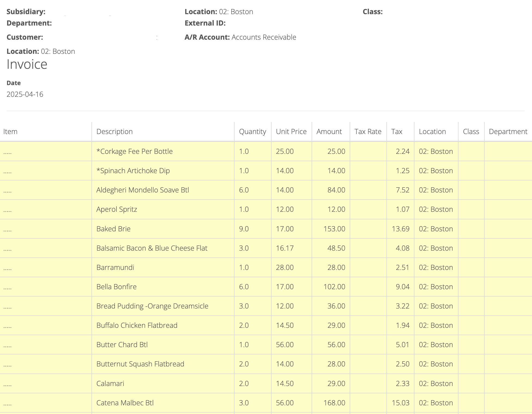532x414 pixels.
Task: Click the Bella Bonfire description cell
Action: click(x=116, y=287)
